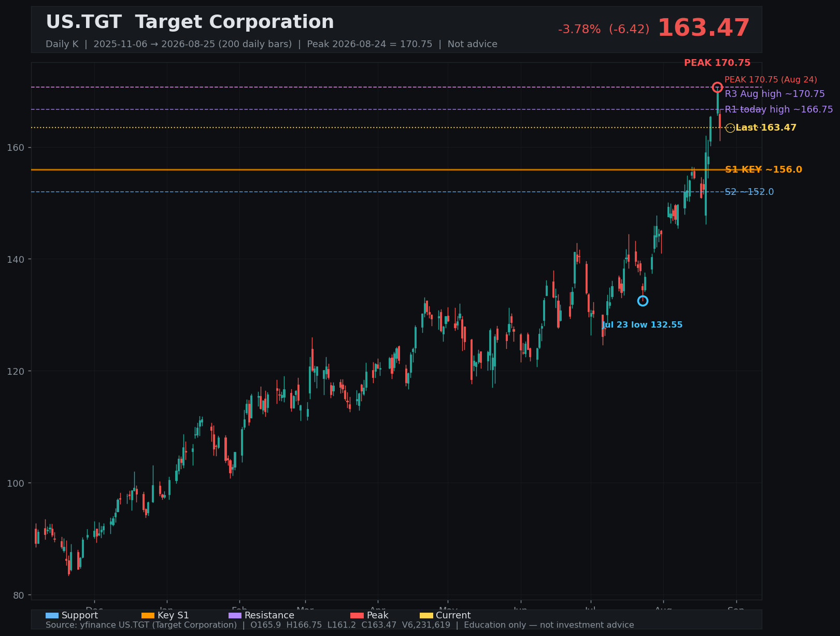Click the blue circle Jul 23 low marker
Screen dimensions: 840x636
643,301
